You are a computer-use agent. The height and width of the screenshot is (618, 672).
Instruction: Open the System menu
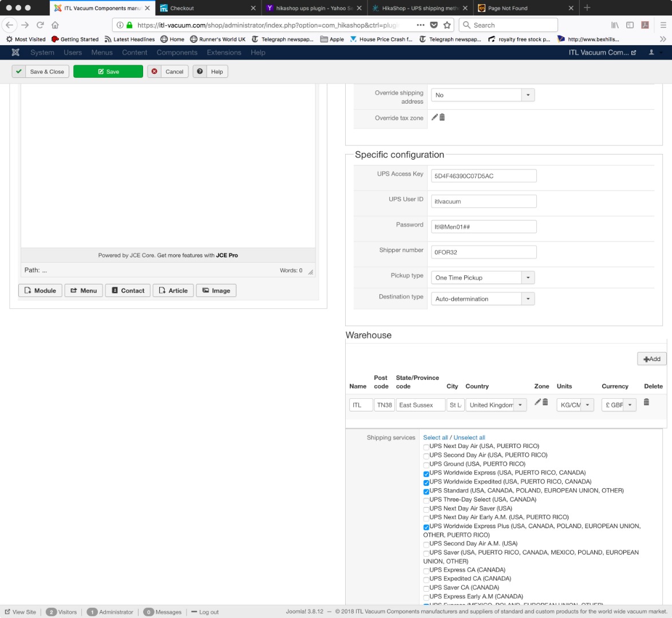click(42, 52)
